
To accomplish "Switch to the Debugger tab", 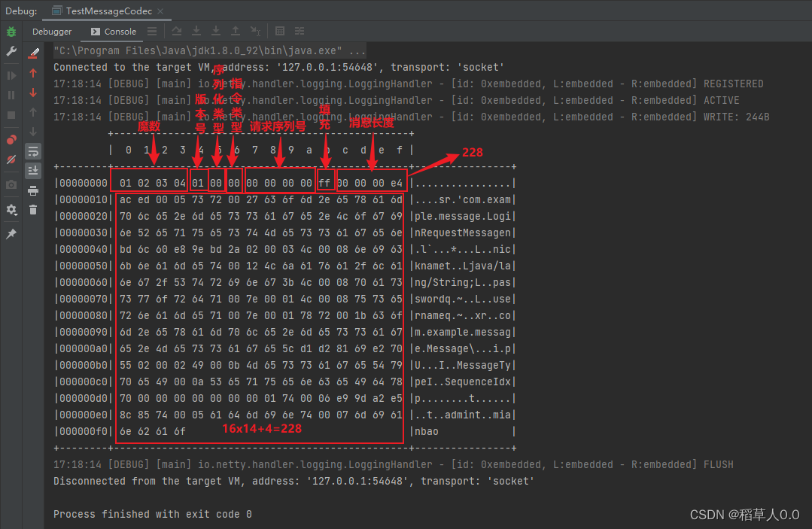I will [52, 32].
